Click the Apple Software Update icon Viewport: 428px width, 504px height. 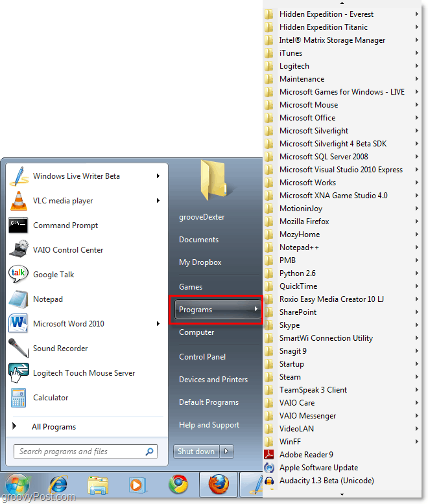pos(268,468)
